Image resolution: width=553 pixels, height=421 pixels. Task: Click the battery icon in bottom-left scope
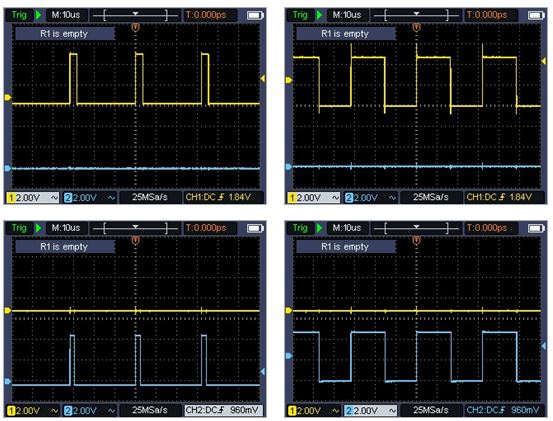pyautogui.click(x=255, y=228)
